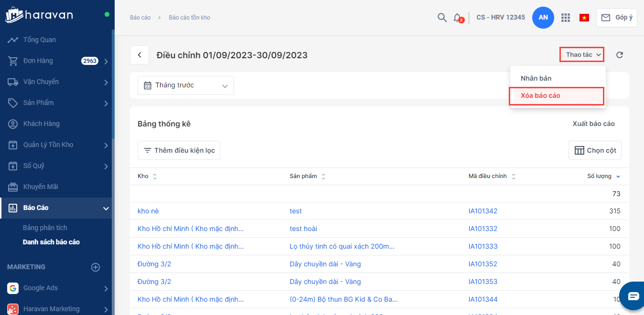
Task: Add a new marketing channel plus icon
Action: point(96,267)
